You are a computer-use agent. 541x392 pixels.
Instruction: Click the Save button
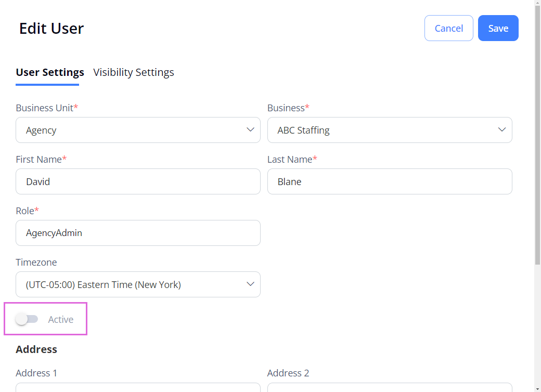[x=498, y=28]
